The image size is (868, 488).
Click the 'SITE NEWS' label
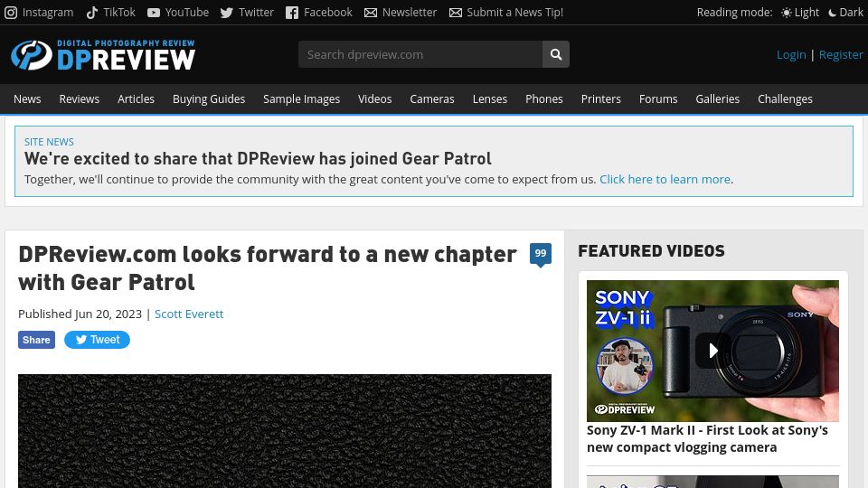[x=49, y=142]
